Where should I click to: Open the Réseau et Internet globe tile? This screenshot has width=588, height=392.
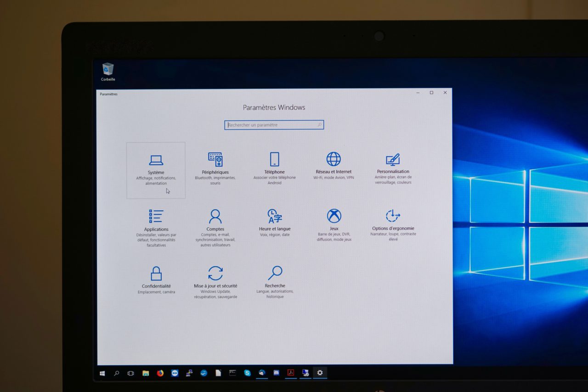(x=334, y=166)
